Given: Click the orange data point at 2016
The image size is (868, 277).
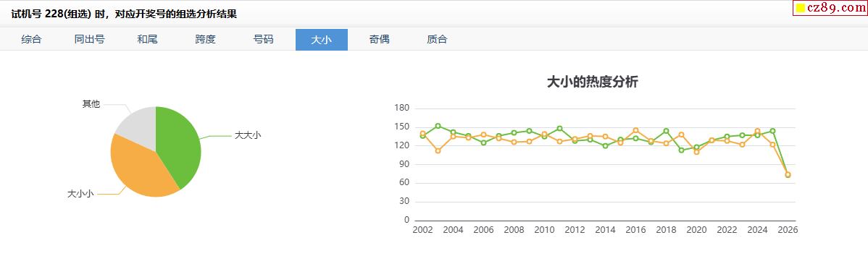Looking at the screenshot, I should 635,130.
